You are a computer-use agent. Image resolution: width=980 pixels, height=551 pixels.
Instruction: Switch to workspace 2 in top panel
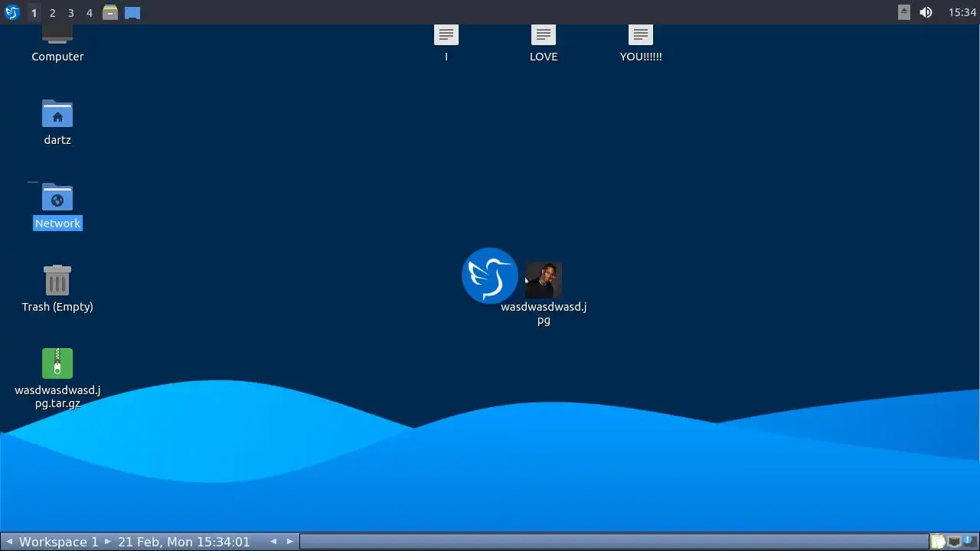pyautogui.click(x=52, y=12)
